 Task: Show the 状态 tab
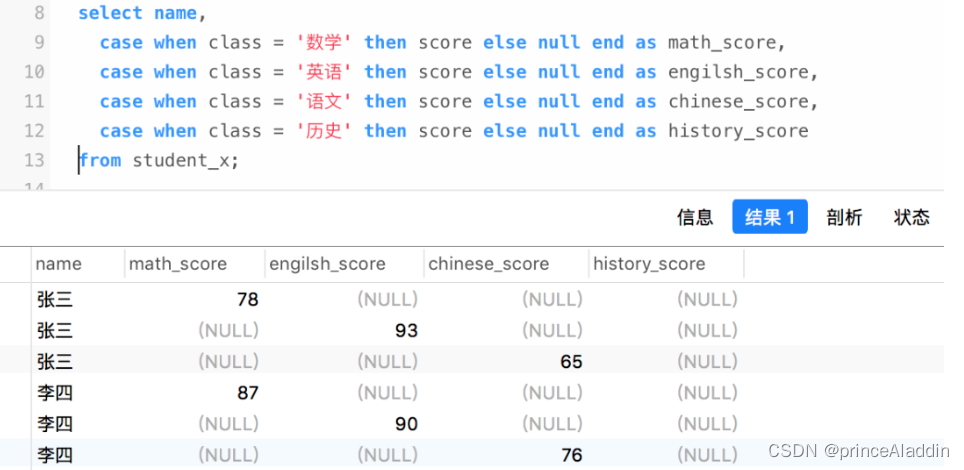coord(912,217)
